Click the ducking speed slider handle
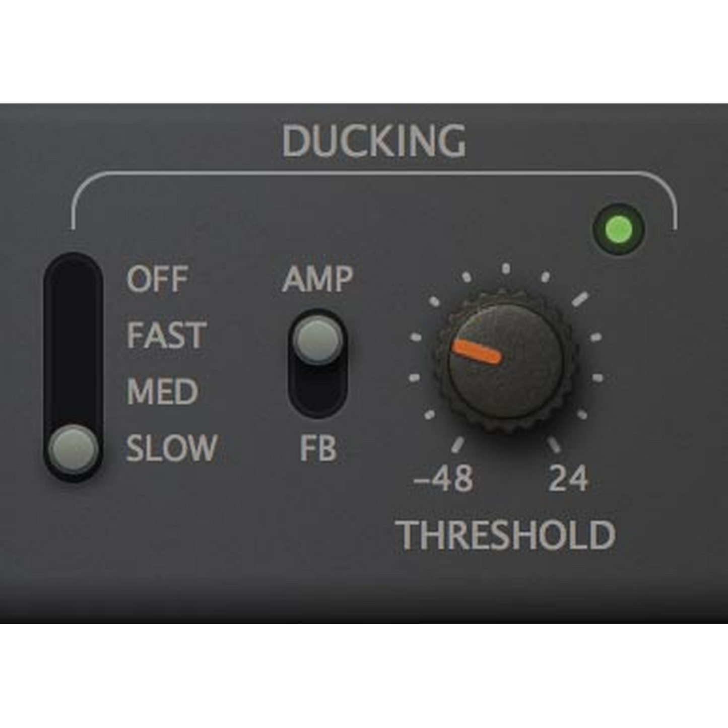The height and width of the screenshot is (728, 728). pyautogui.click(x=74, y=448)
